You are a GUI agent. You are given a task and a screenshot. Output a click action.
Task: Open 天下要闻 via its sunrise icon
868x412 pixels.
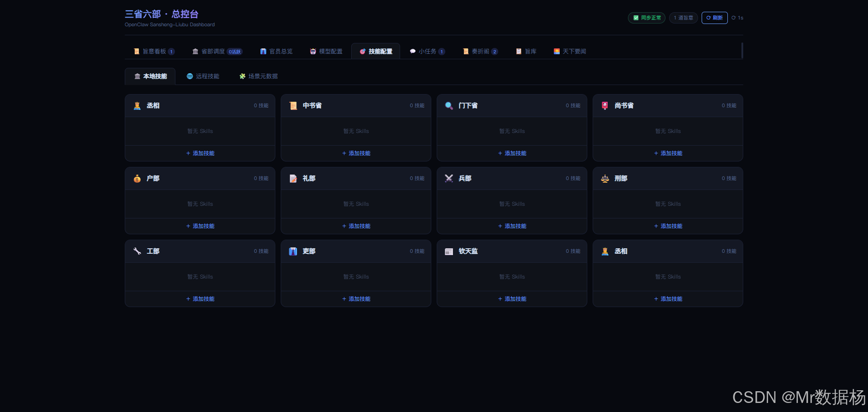tap(557, 52)
